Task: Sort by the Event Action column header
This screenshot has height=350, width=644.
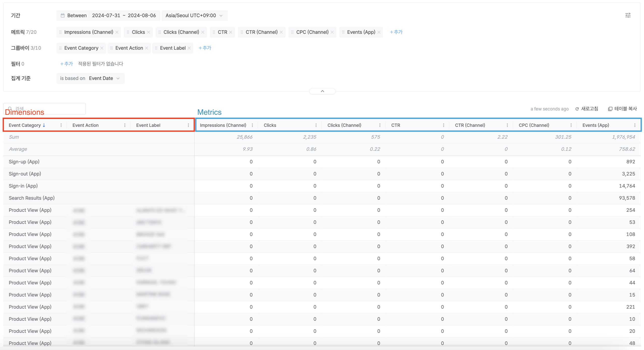Action: [x=85, y=125]
